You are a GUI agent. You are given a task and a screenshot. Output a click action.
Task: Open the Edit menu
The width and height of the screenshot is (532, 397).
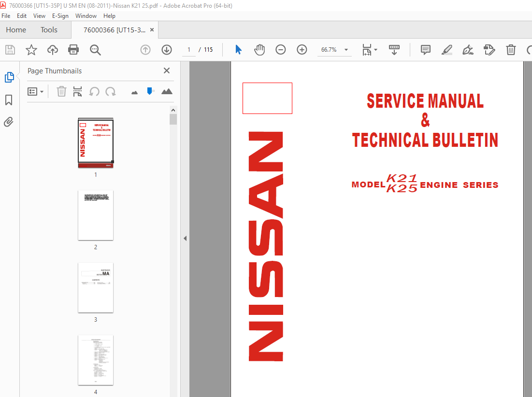pos(22,16)
